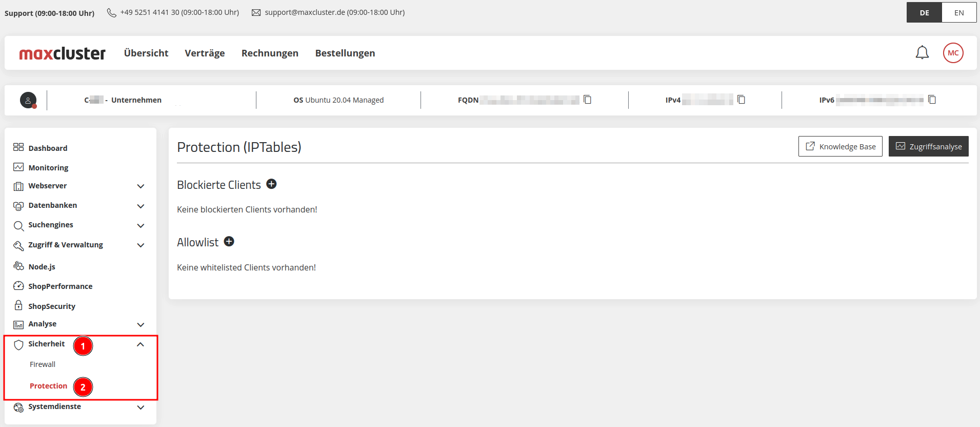This screenshot has height=427, width=980.
Task: Select Protection under Sicherheit
Action: (x=48, y=386)
